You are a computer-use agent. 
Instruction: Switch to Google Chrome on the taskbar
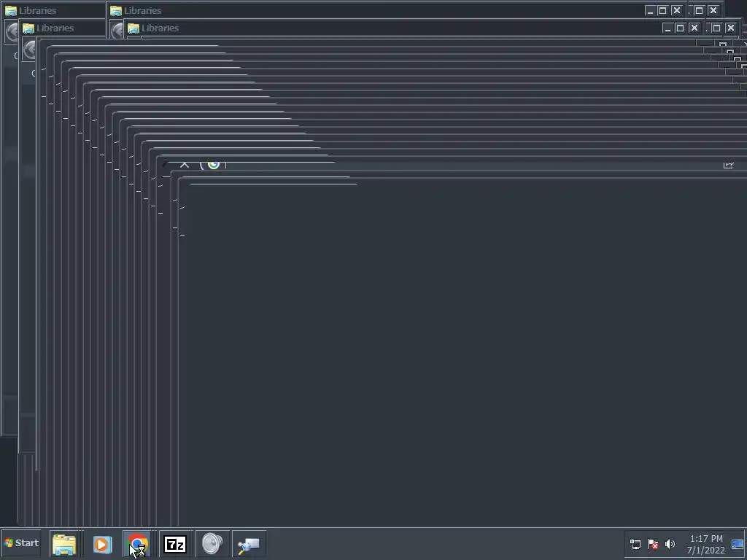click(138, 544)
